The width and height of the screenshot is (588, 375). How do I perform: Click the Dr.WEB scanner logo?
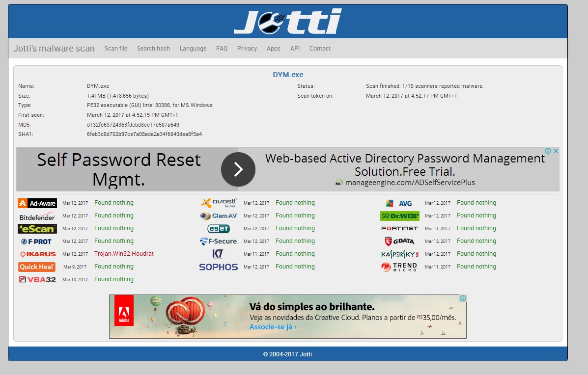click(400, 216)
